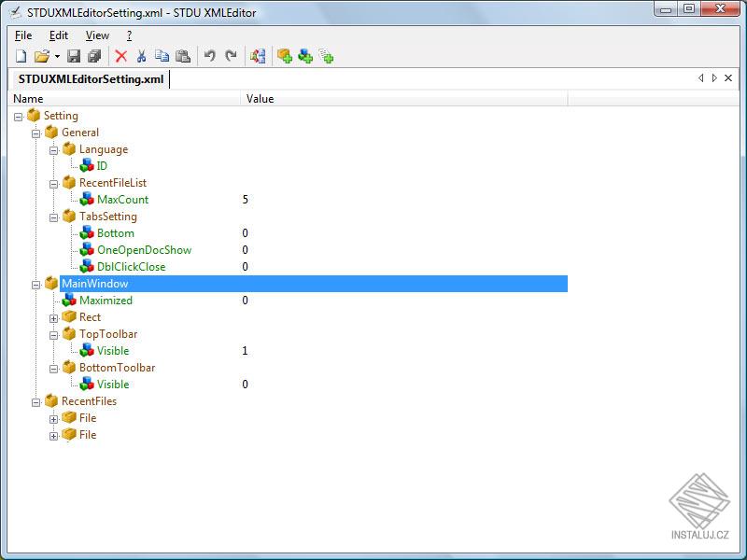Collapse the MainWindow node
Screen dimensions: 747x560
tap(35, 285)
